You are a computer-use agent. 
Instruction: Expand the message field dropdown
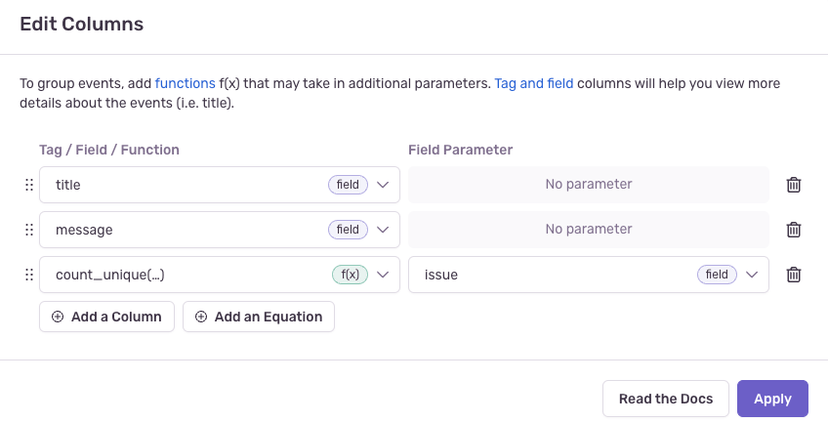[x=383, y=230]
